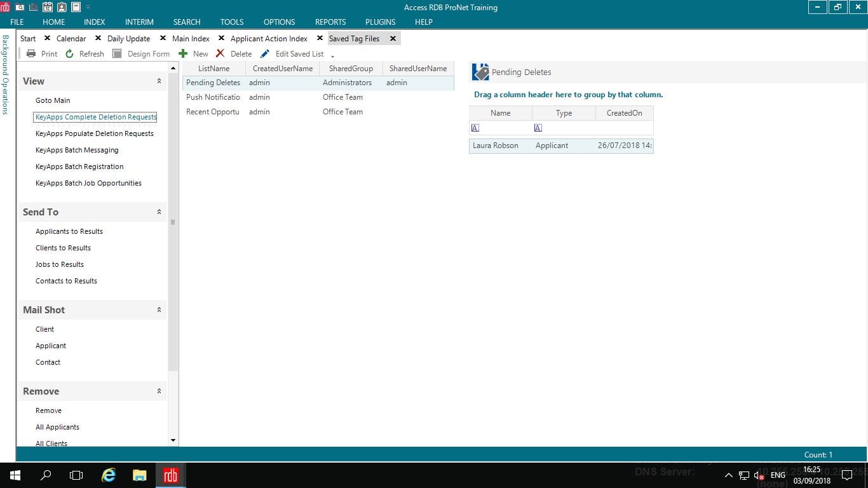This screenshot has width=868, height=488.
Task: Open File Explorer from taskbar
Action: (140, 475)
